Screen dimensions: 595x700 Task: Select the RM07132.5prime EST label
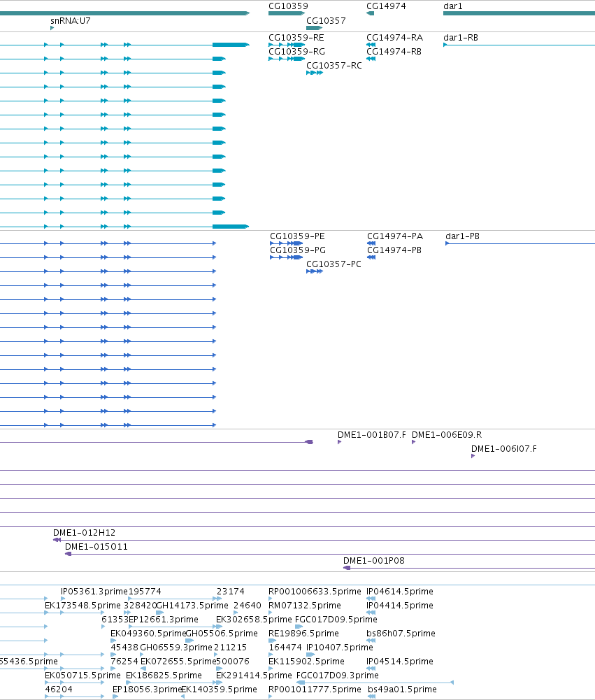click(304, 606)
